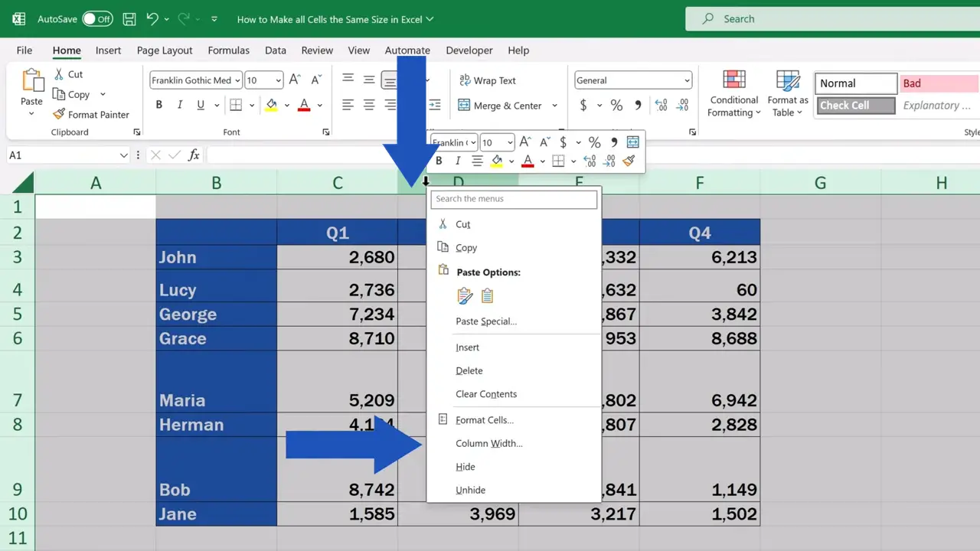
Task: Apply italic formatting from the mini toolbar
Action: click(x=457, y=161)
